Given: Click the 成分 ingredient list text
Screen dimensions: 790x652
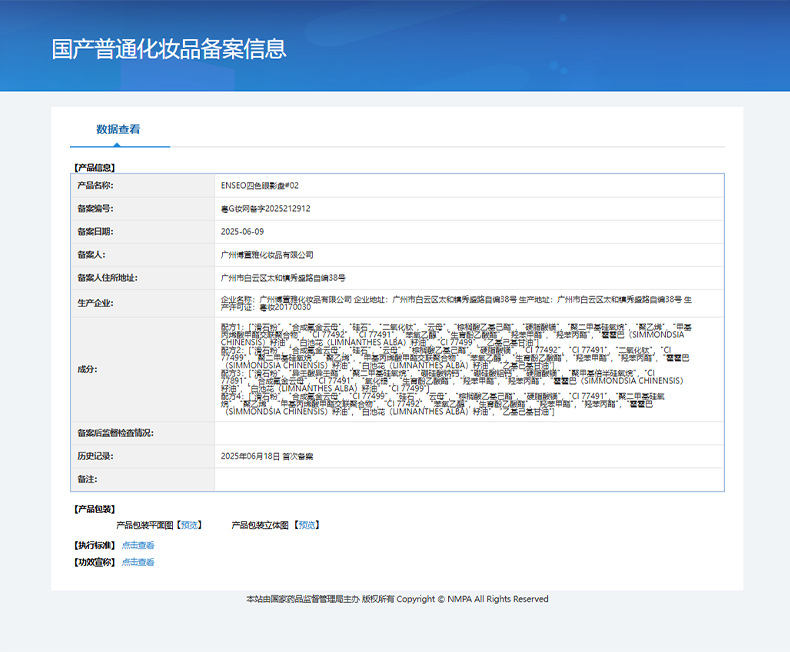Looking at the screenshot, I should coord(456,369).
